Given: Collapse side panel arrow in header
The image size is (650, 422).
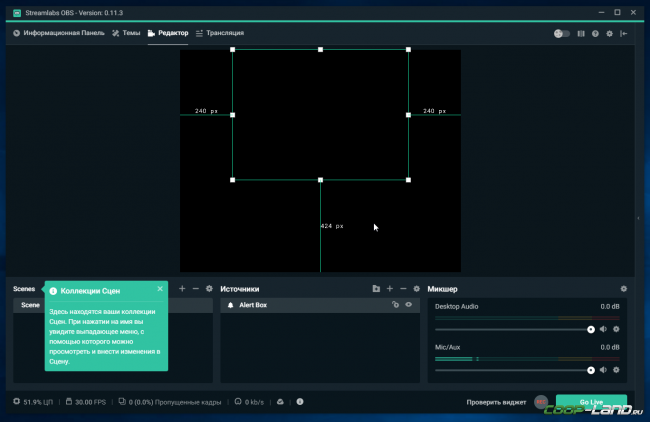Looking at the screenshot, I should (x=623, y=34).
